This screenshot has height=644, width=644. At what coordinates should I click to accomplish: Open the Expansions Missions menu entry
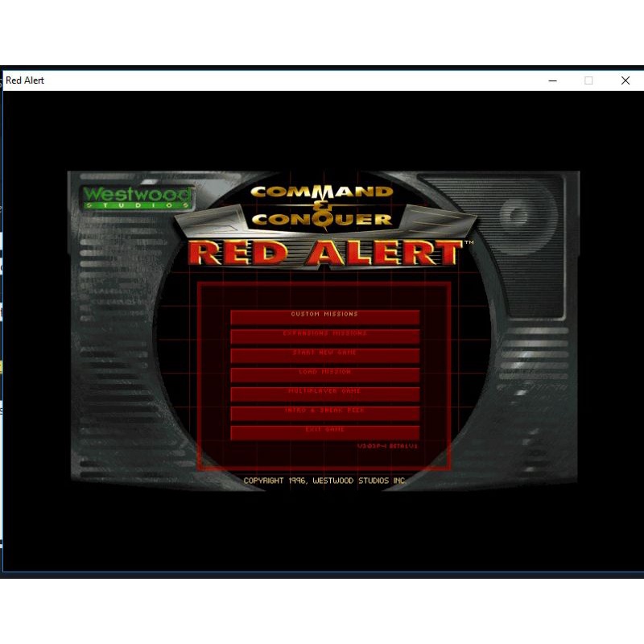point(324,334)
